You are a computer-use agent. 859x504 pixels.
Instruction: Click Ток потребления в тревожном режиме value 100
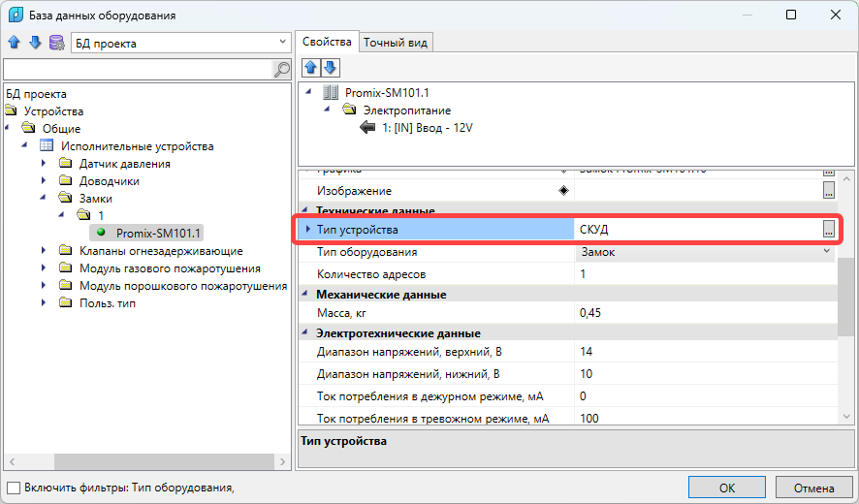[589, 418]
